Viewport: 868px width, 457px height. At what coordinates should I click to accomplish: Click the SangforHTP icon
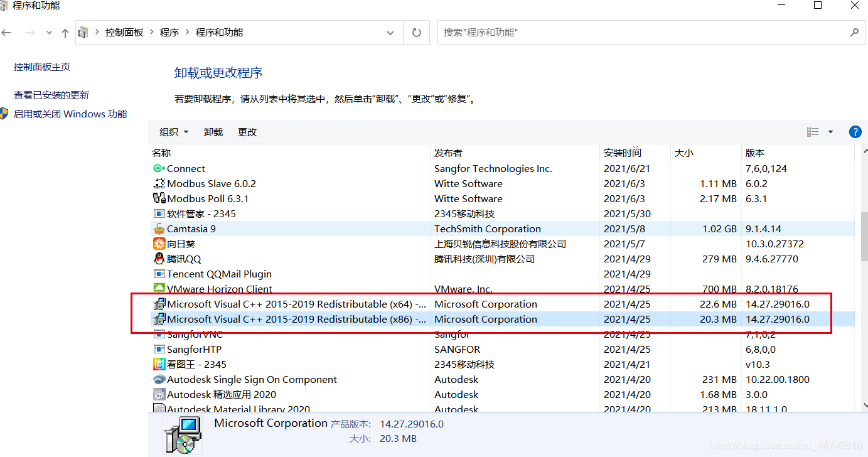pos(159,349)
